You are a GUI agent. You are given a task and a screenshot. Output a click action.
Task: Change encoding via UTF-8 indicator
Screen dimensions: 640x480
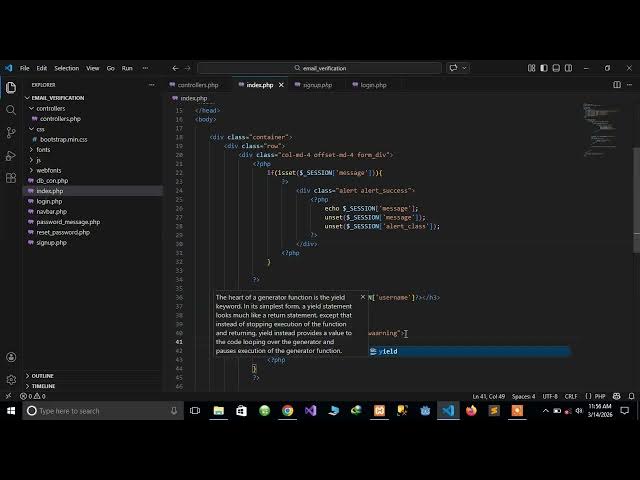(550, 396)
